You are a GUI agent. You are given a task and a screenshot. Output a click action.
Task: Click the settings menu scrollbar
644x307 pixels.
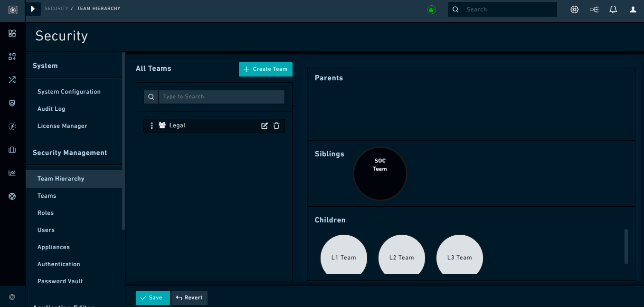tap(123, 141)
